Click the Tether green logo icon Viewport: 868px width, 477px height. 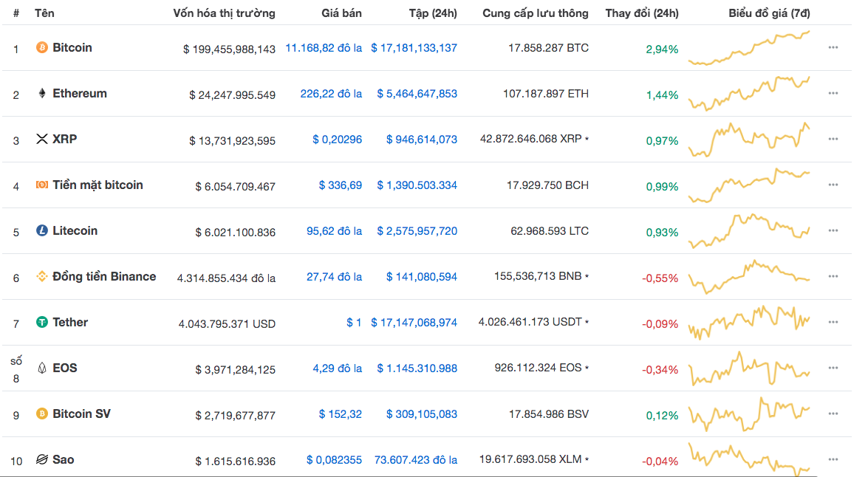[42, 323]
